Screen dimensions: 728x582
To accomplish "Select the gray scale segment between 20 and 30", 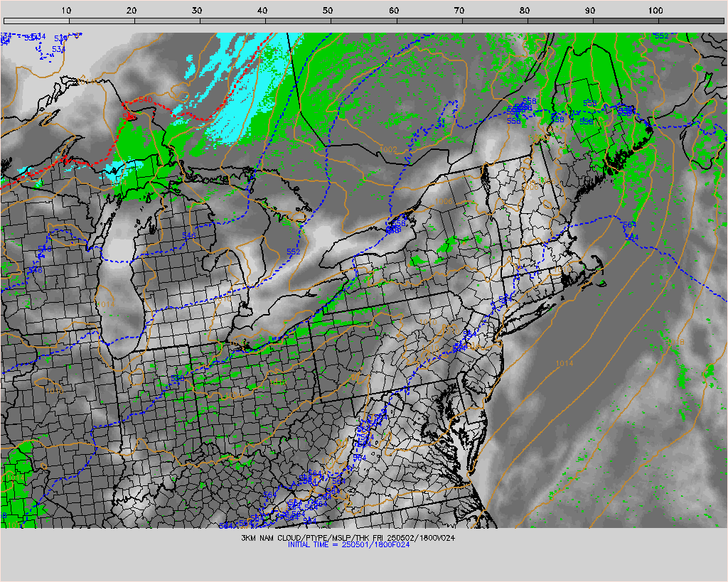I will (x=167, y=21).
